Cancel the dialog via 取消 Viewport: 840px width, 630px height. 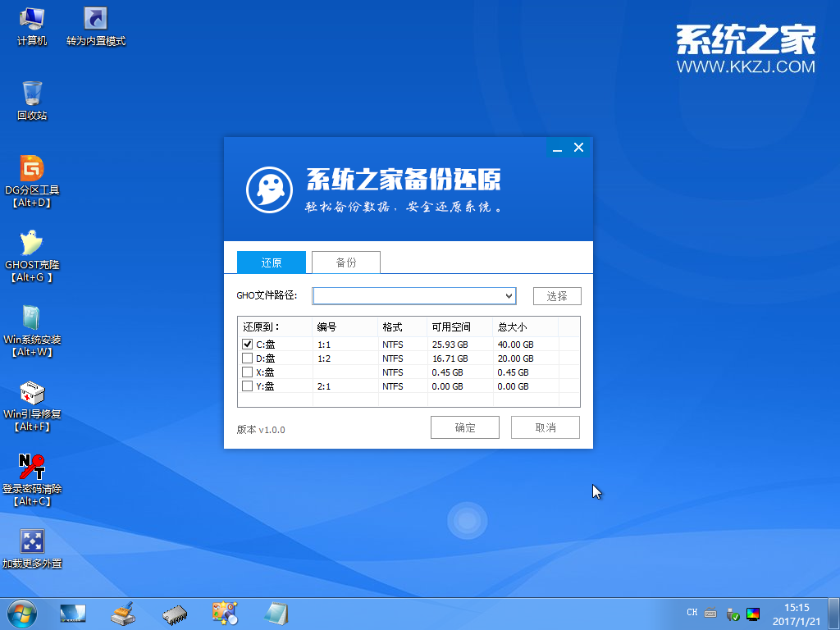(545, 427)
